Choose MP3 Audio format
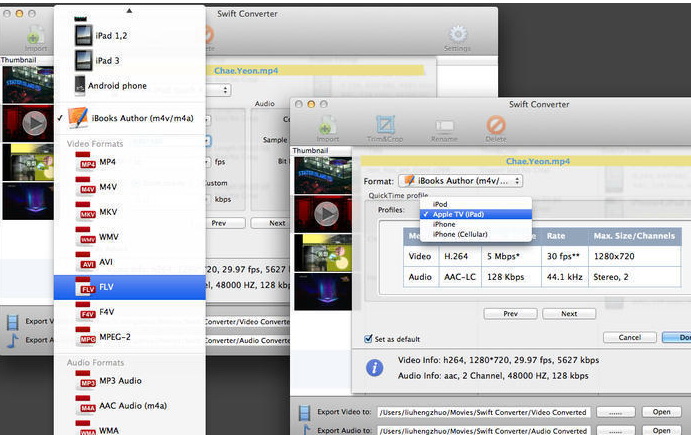Viewport: 691px width, 435px height. coord(130,381)
